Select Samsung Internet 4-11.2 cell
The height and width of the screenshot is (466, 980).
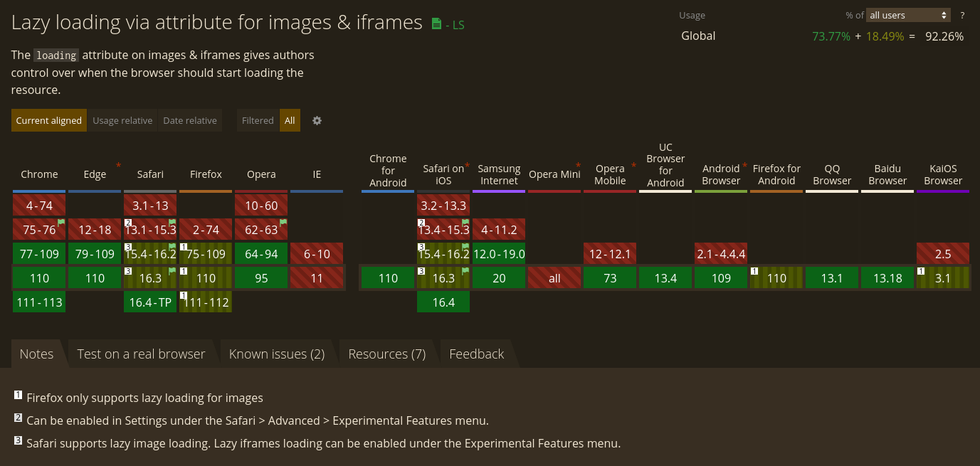[499, 230]
